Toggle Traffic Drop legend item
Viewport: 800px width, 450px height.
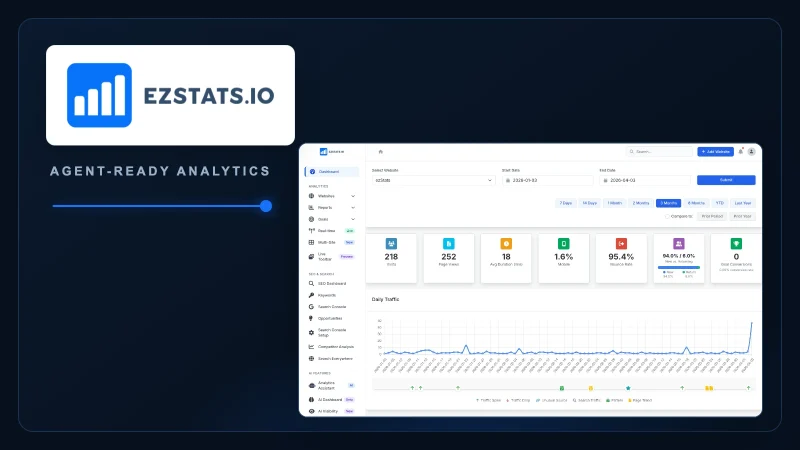[518, 401]
